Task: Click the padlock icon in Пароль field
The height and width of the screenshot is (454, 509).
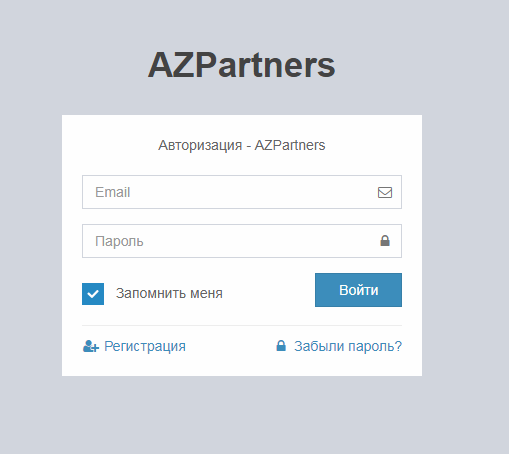Action: (x=385, y=241)
